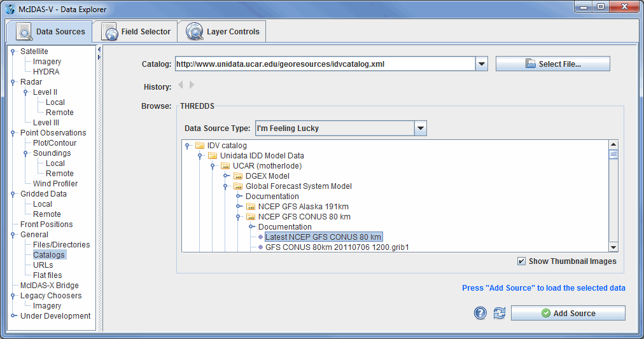Click the tree scrollbar up arrow
The image size is (644, 339).
click(x=613, y=144)
